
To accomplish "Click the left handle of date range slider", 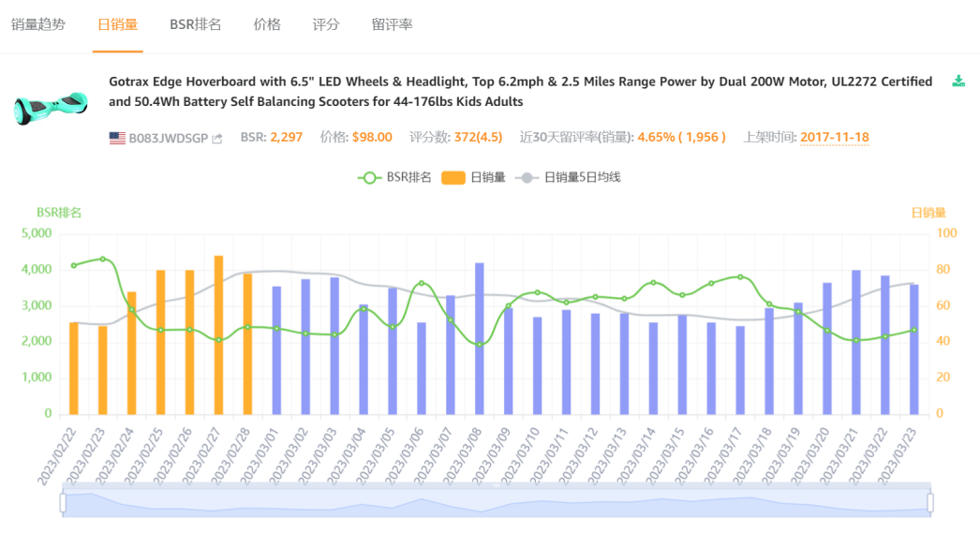I will pos(63,503).
